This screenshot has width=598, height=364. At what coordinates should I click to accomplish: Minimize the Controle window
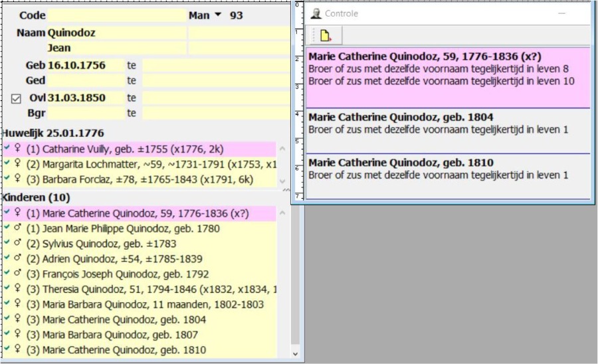pyautogui.click(x=562, y=13)
